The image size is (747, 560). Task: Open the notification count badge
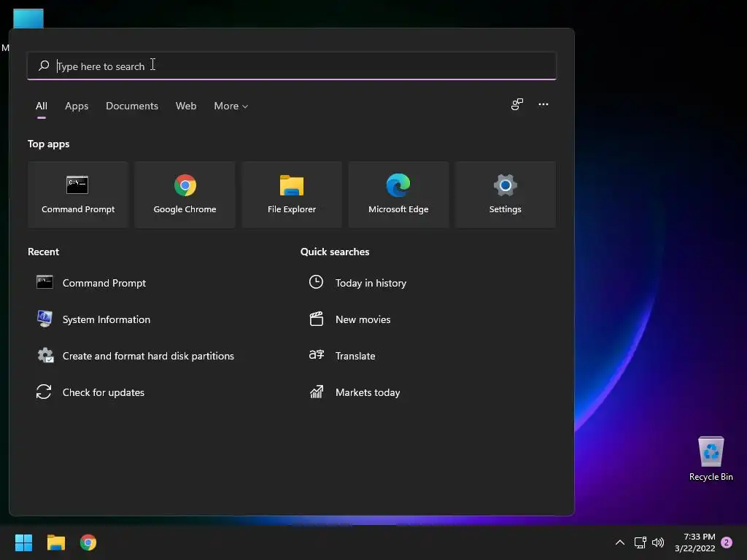pos(727,542)
